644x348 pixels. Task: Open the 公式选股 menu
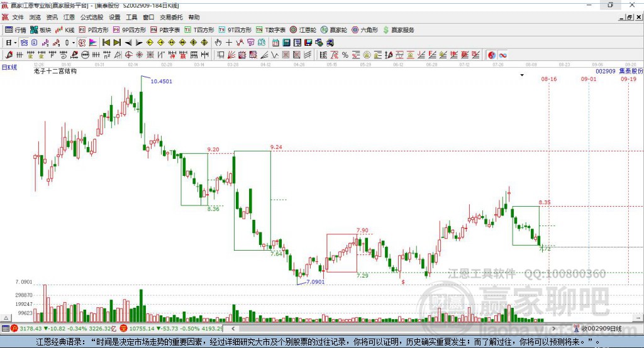(x=92, y=17)
